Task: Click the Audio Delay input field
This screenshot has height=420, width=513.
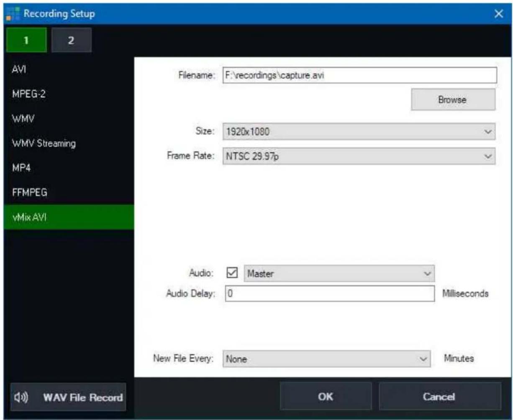Action: (x=330, y=294)
